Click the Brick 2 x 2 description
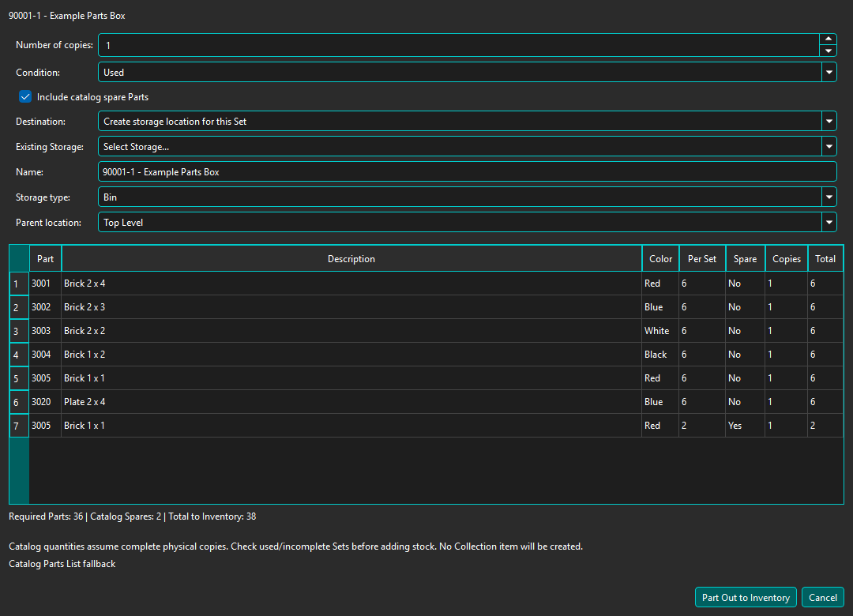 (351, 331)
